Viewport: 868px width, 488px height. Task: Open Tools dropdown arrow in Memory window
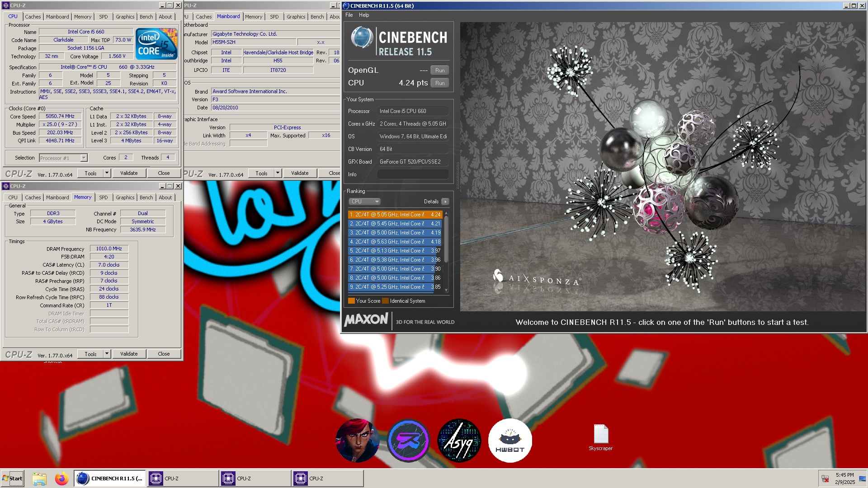(107, 354)
